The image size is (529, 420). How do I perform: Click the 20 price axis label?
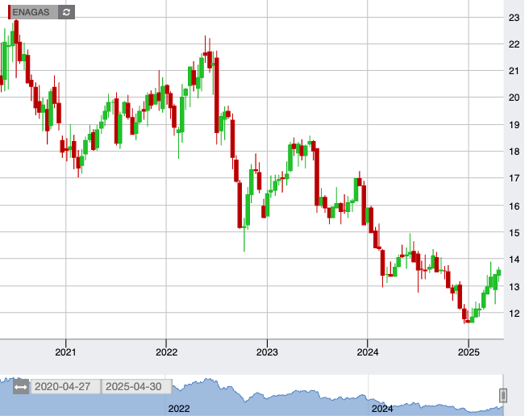click(x=514, y=98)
